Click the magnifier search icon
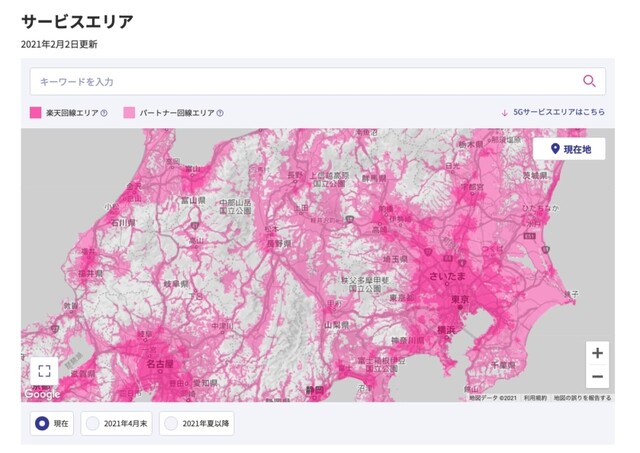The height and width of the screenshot is (453, 640). click(589, 81)
